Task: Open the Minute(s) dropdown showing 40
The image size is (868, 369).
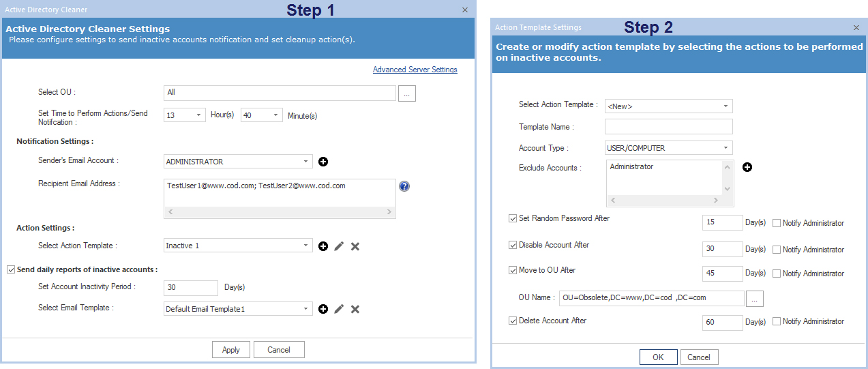Action: point(277,115)
